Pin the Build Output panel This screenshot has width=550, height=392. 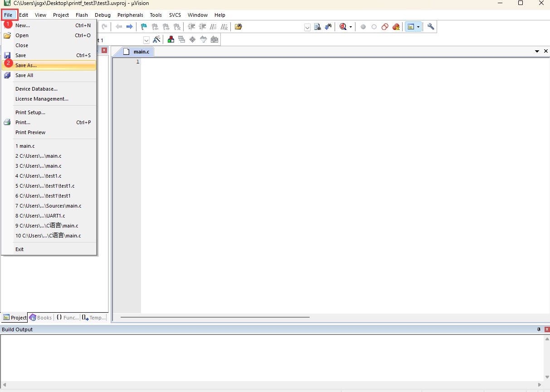click(539, 329)
